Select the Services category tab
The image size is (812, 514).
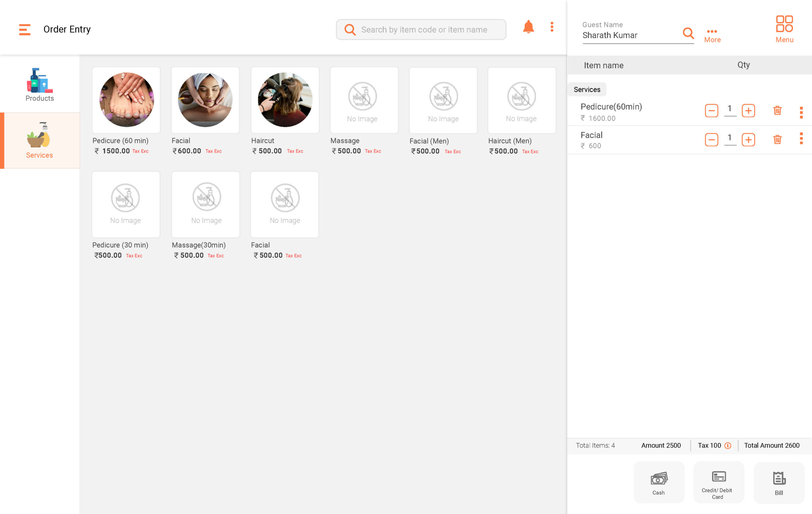40,140
